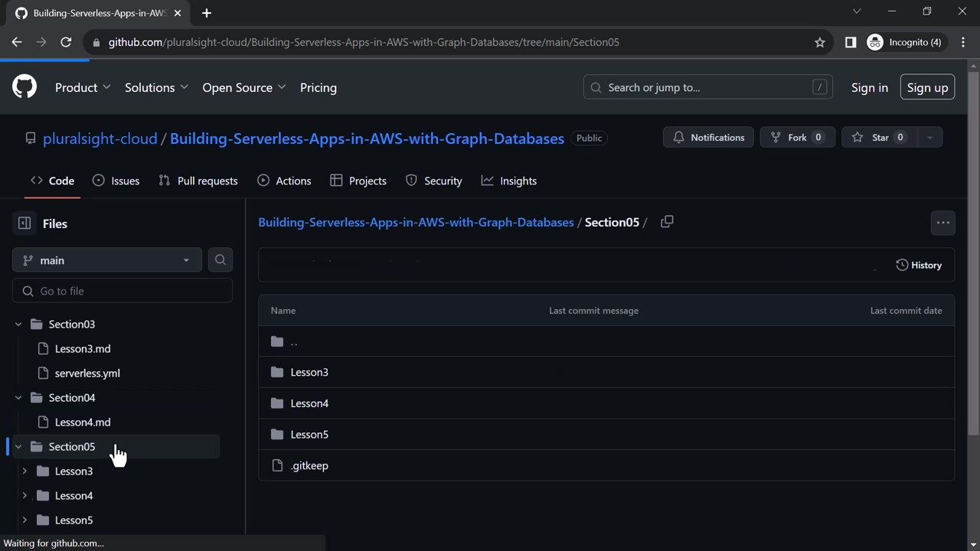This screenshot has height=551, width=980.
Task: Collapse the file tree side panel icon
Action: tap(24, 223)
